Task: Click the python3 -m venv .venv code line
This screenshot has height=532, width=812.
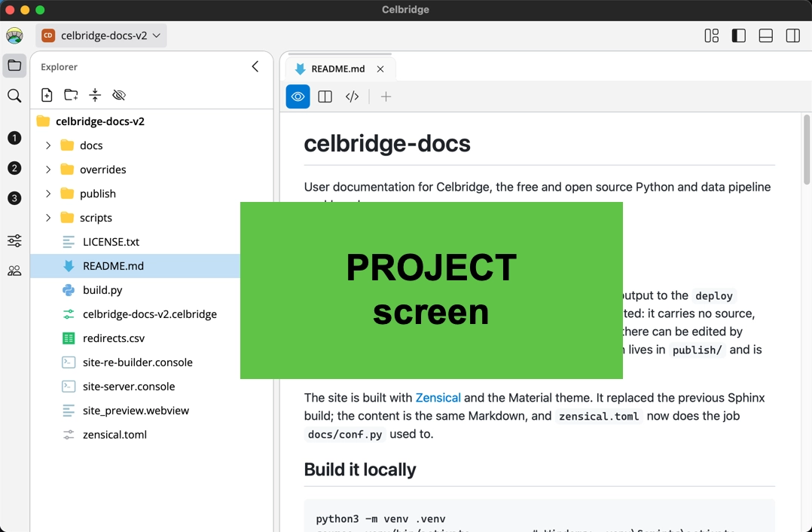Action: pos(380,518)
